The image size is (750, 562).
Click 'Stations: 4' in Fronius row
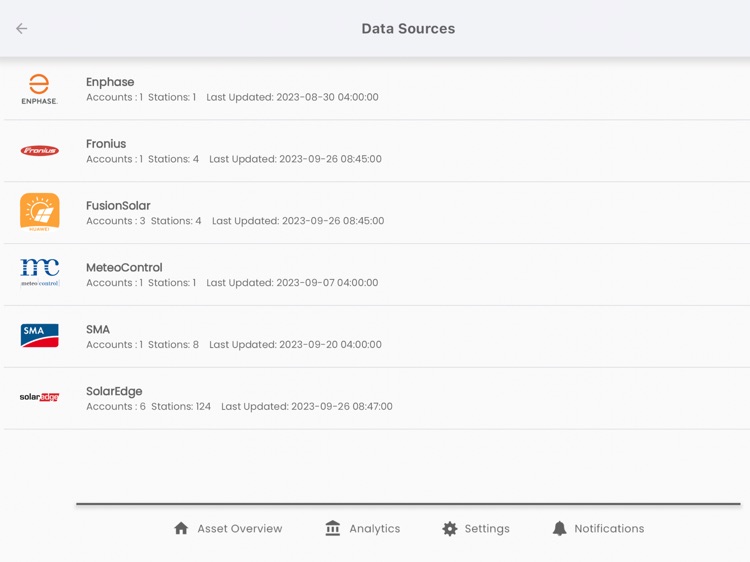tap(173, 159)
